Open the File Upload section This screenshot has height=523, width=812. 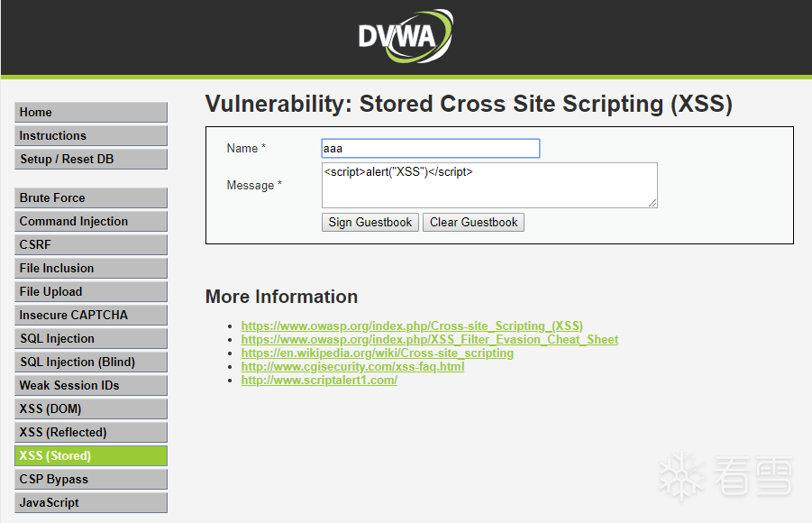pyautogui.click(x=91, y=291)
